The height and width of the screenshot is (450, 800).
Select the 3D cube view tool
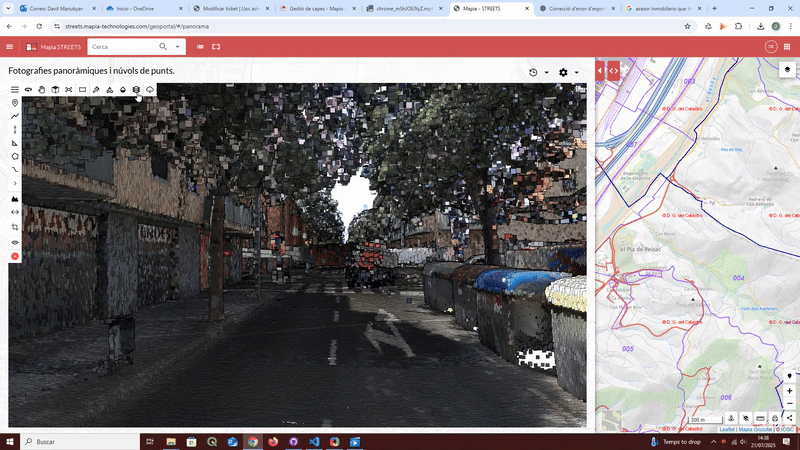55,89
